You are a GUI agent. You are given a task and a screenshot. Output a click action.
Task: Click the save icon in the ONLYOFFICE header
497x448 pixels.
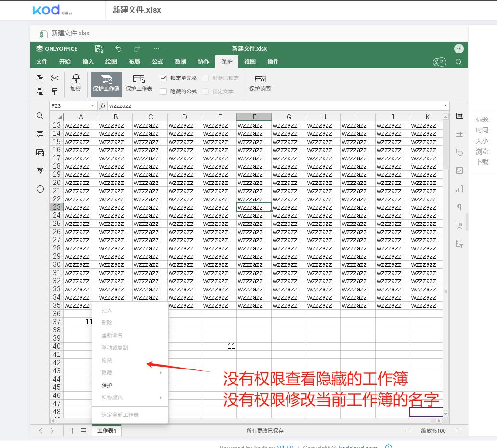(x=99, y=49)
